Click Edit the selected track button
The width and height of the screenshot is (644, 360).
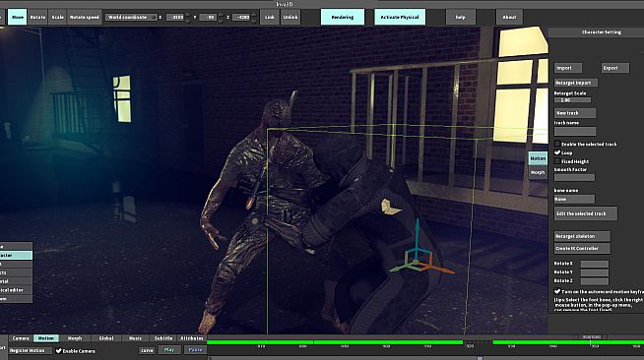[585, 213]
